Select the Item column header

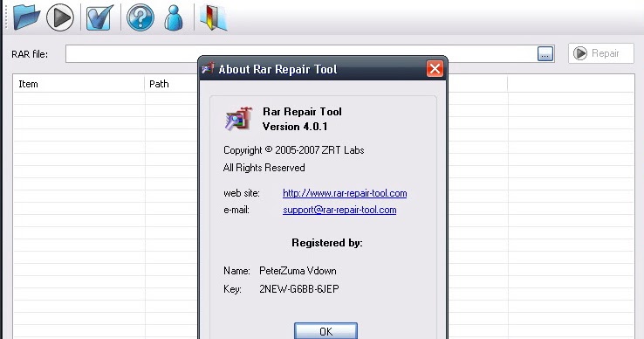coord(79,84)
